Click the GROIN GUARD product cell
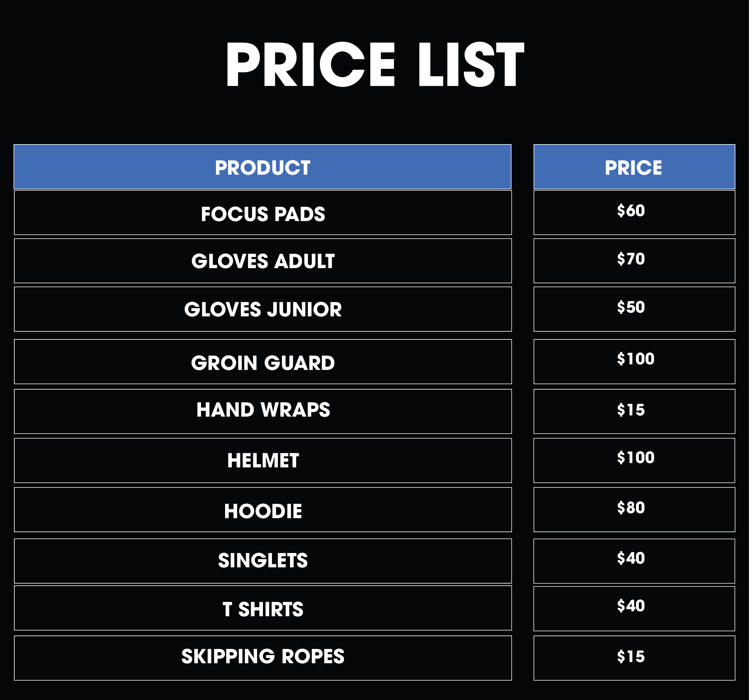749x700 pixels. pos(263,362)
